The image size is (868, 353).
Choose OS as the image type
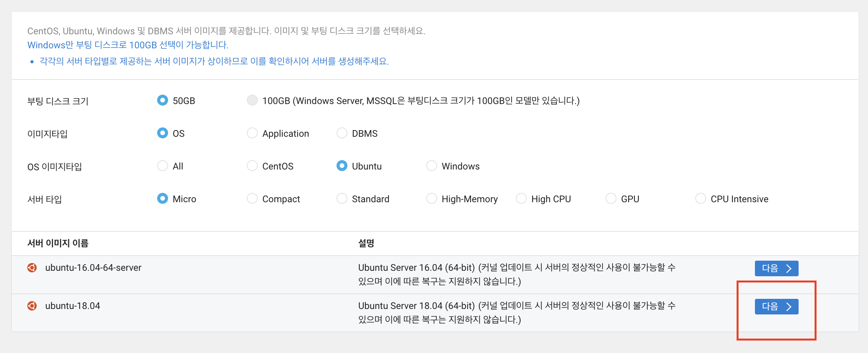[163, 133]
